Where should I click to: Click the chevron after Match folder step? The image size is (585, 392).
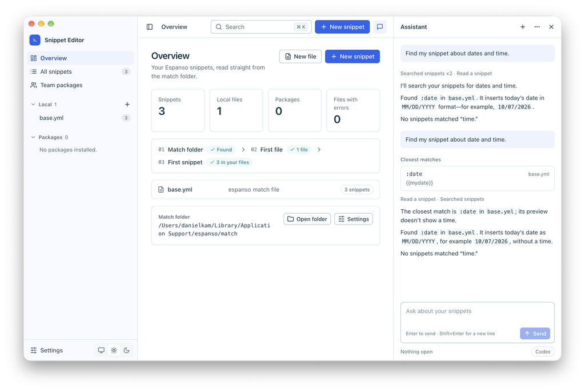tap(243, 150)
